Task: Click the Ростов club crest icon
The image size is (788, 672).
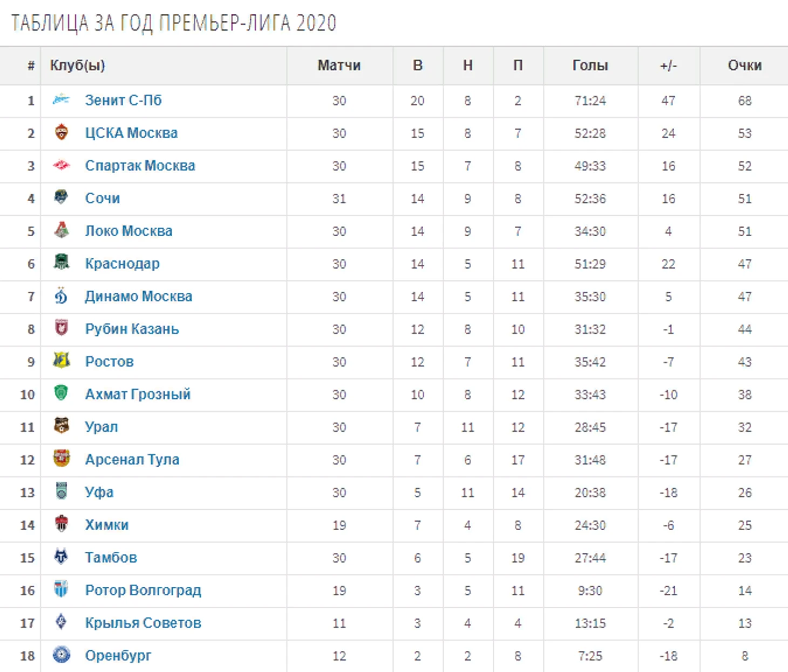Action: (x=61, y=360)
